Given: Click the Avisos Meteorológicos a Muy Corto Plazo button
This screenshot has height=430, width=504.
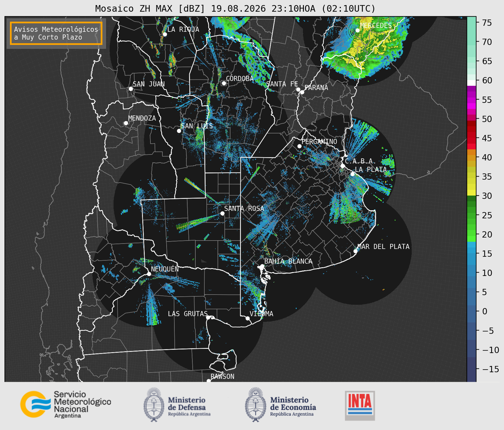Looking at the screenshot, I should [x=56, y=33].
